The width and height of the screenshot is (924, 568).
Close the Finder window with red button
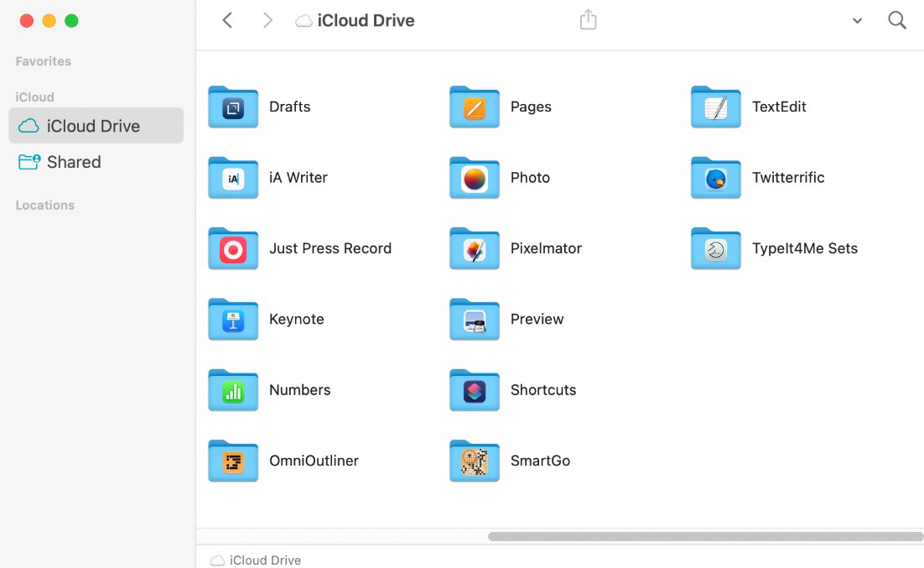click(27, 21)
